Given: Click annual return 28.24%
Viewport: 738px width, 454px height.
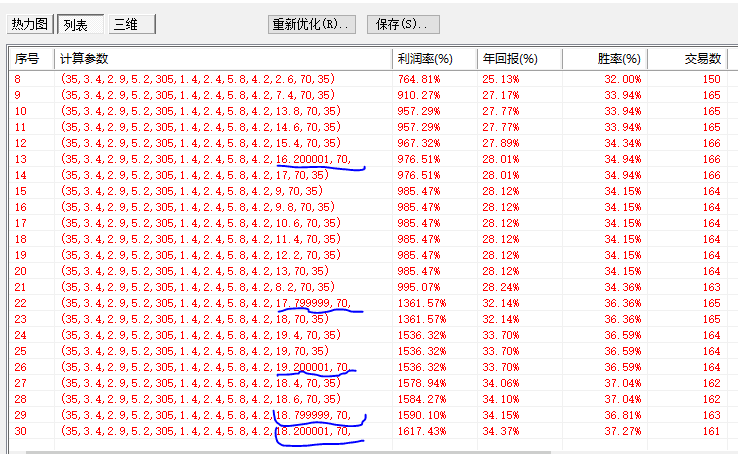Looking at the screenshot, I should click(x=501, y=287).
